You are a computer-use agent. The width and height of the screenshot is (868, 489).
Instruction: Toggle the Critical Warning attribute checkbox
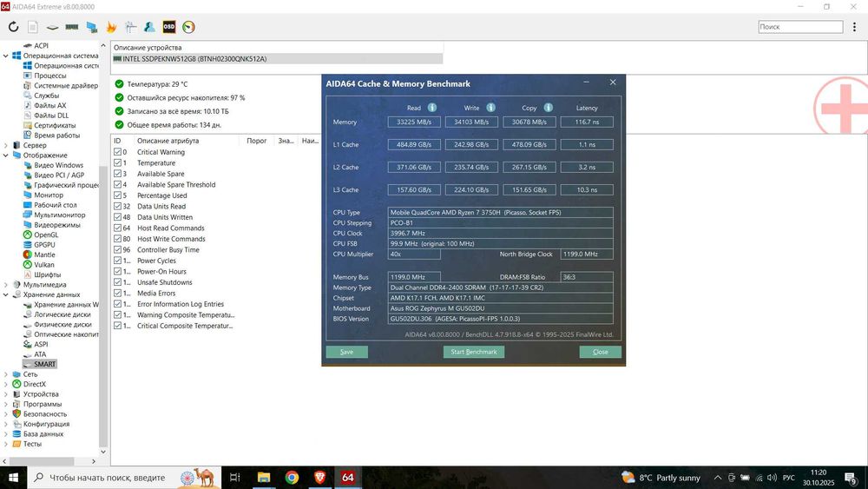pos(117,152)
